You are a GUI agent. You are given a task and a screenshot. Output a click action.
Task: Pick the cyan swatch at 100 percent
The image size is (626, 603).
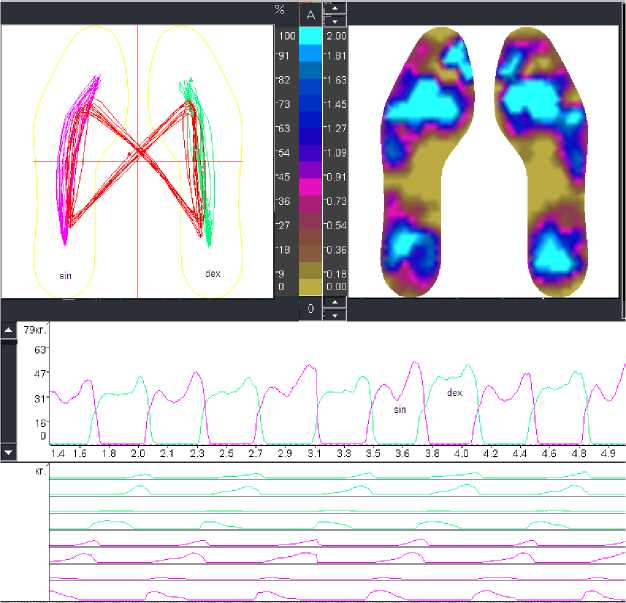point(310,36)
